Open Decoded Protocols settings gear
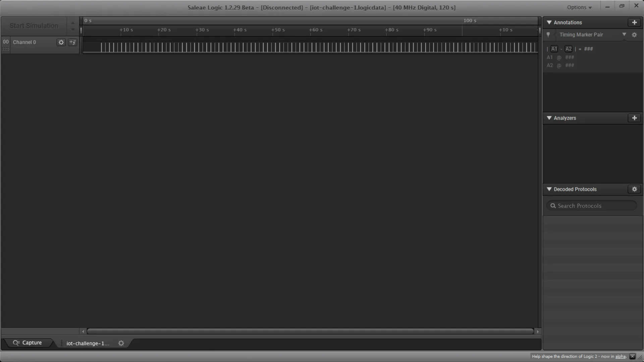 (x=634, y=189)
